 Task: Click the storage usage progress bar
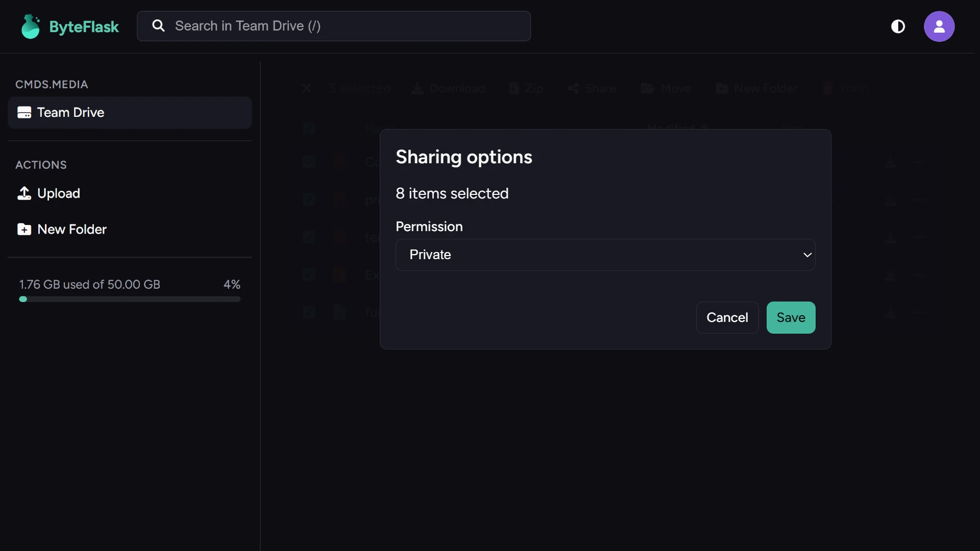click(130, 299)
